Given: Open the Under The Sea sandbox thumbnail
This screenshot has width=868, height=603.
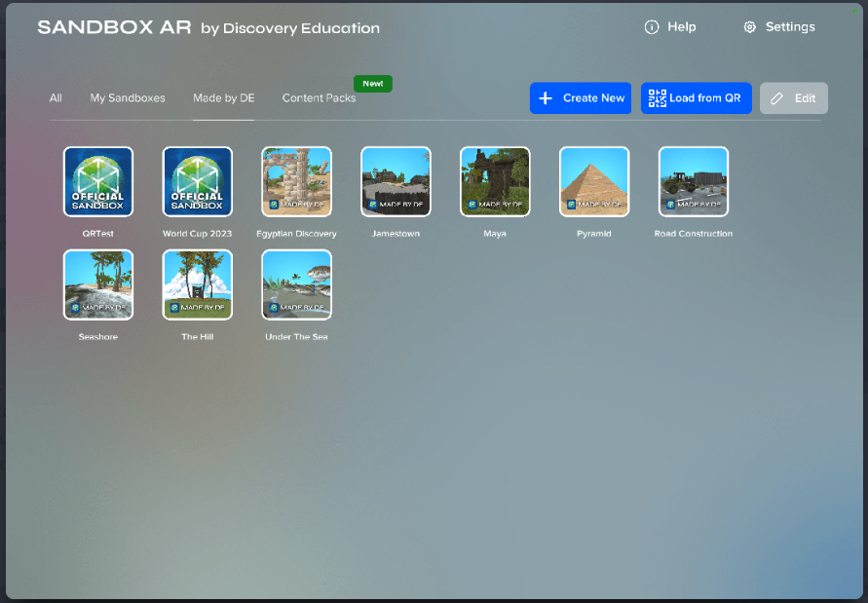Looking at the screenshot, I should [296, 284].
